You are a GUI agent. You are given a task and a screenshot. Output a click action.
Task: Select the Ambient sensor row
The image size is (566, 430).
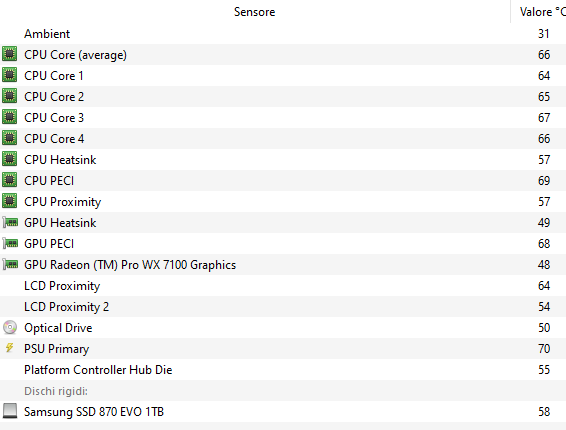point(283,34)
